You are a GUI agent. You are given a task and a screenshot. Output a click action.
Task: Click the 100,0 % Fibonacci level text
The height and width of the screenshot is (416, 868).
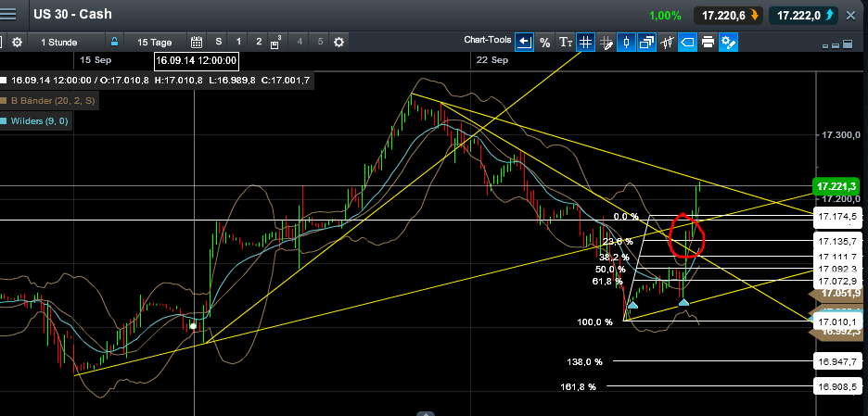pyautogui.click(x=595, y=321)
